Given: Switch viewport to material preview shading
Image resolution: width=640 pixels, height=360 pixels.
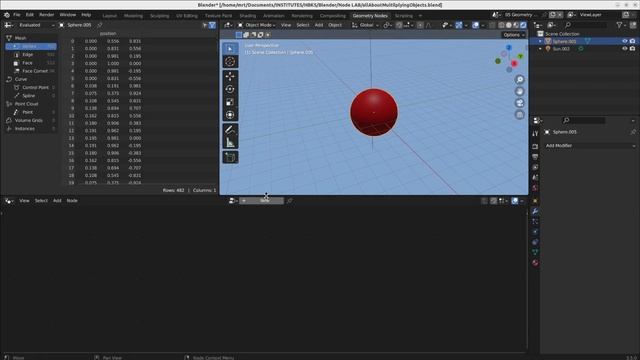Looking at the screenshot, I should pos(516,25).
